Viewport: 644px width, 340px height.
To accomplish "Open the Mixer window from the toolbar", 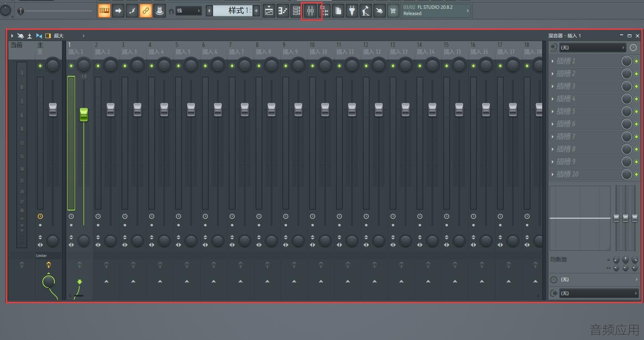I will pyautogui.click(x=310, y=11).
